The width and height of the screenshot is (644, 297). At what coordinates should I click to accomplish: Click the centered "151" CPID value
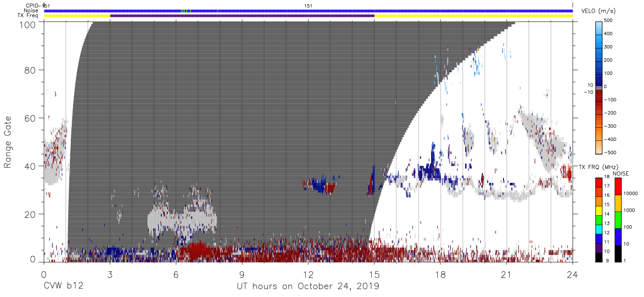(308, 5)
